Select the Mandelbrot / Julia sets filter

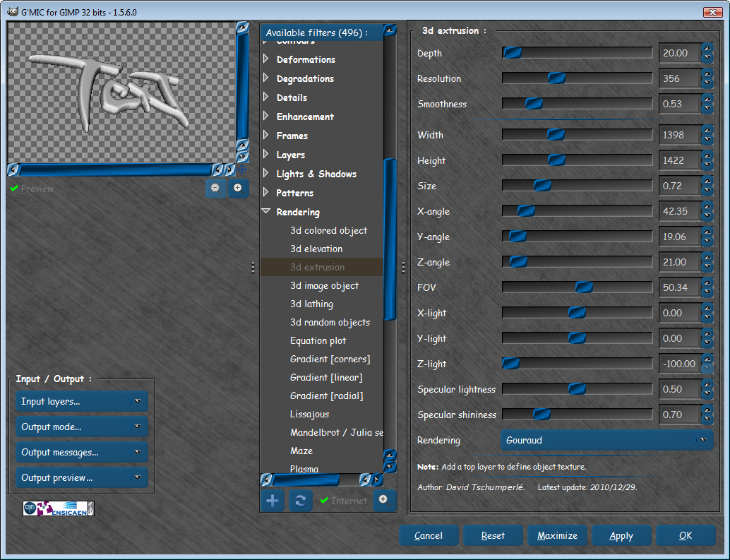pos(336,432)
